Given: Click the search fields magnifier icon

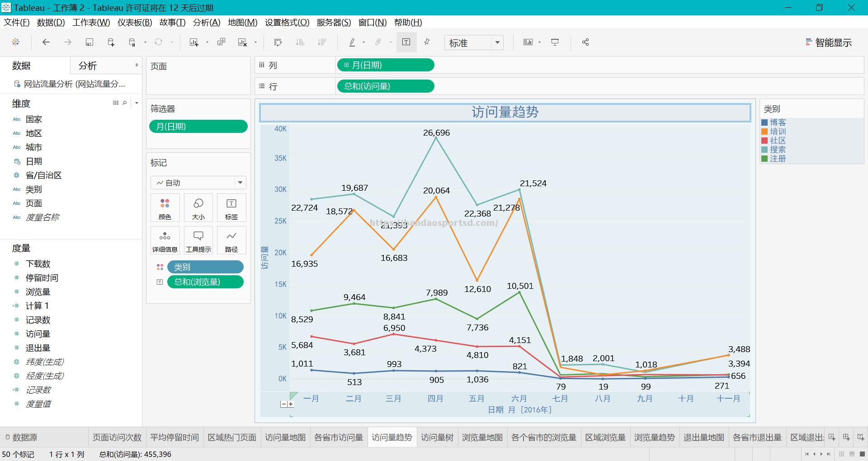Looking at the screenshot, I should 125,103.
